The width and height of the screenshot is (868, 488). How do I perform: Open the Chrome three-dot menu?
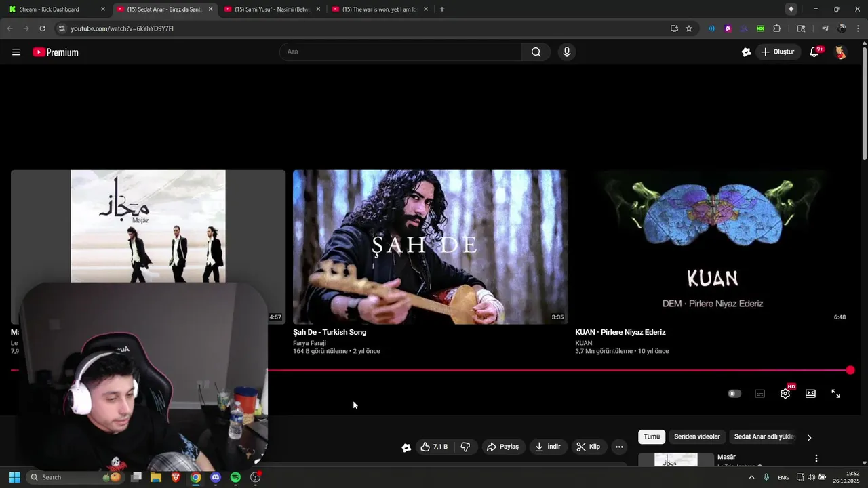(x=858, y=28)
